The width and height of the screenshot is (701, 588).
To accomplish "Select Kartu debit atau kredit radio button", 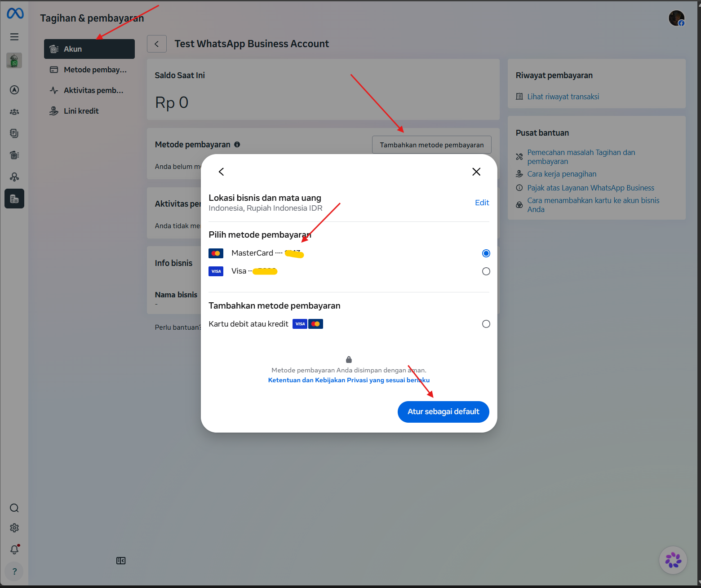I will pos(486,324).
